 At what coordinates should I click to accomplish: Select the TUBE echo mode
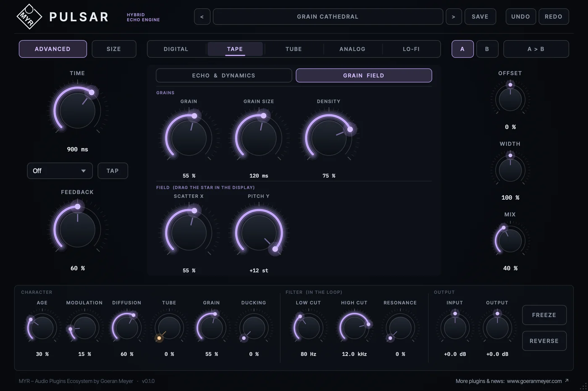tap(294, 49)
